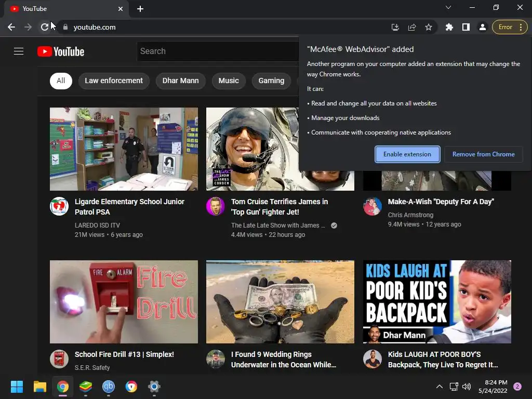The height and width of the screenshot is (399, 532).
Task: Click Enable extension button
Action: [407, 154]
